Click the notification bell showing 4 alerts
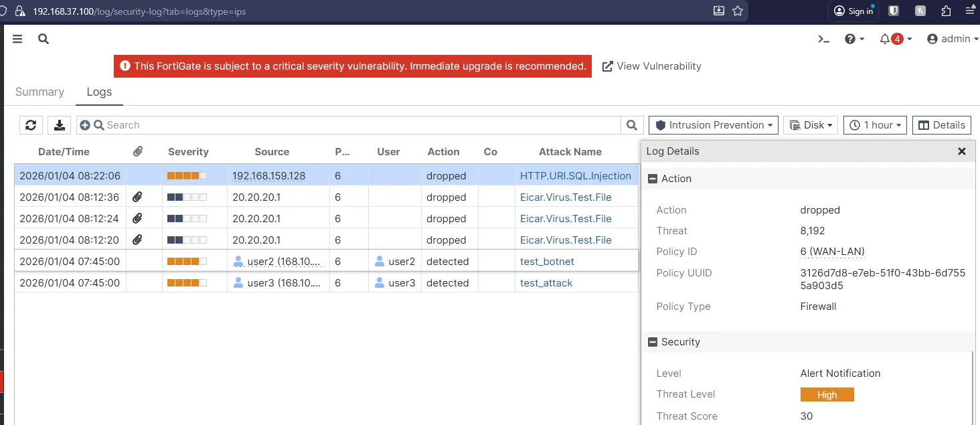 [888, 39]
